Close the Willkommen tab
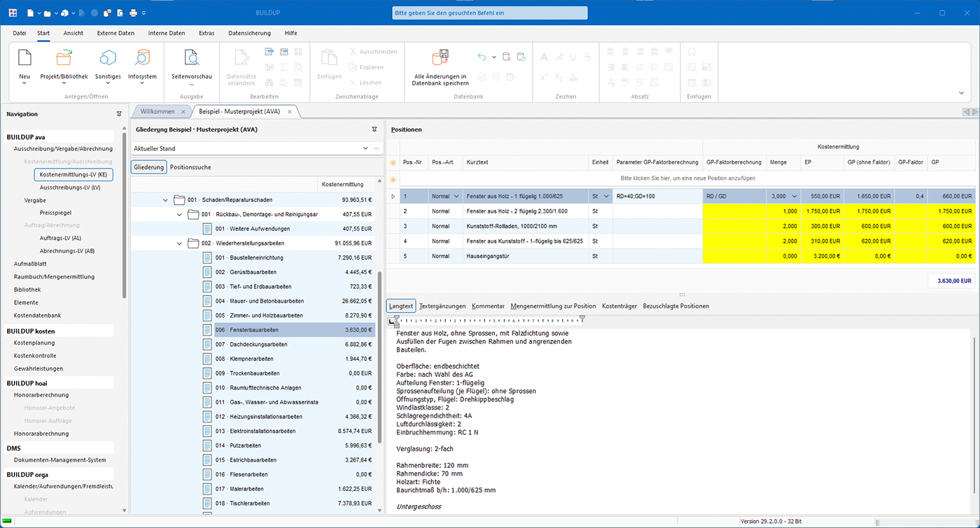The width and height of the screenshot is (980, 528). coord(183,111)
